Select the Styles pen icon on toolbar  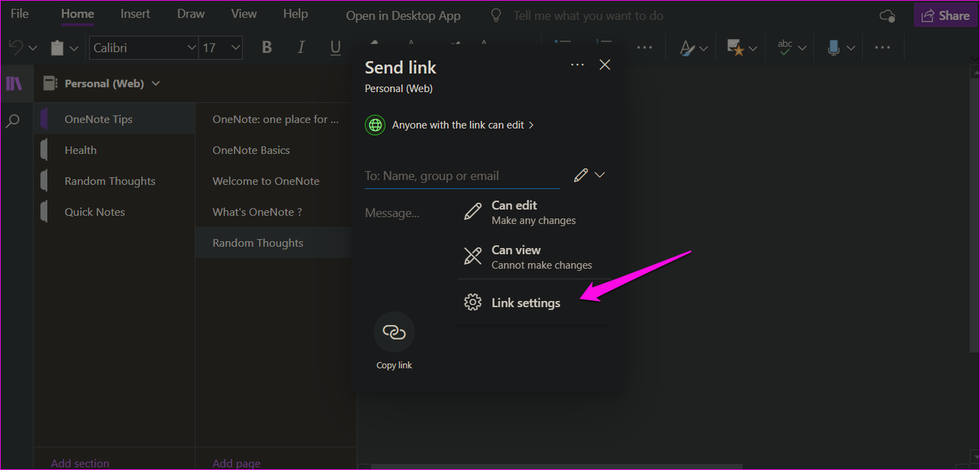(686, 47)
